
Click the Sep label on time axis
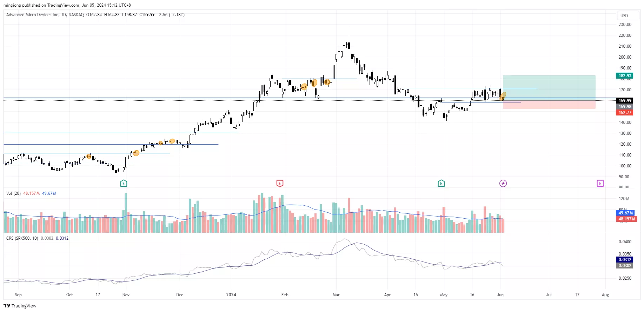[x=18, y=295]
